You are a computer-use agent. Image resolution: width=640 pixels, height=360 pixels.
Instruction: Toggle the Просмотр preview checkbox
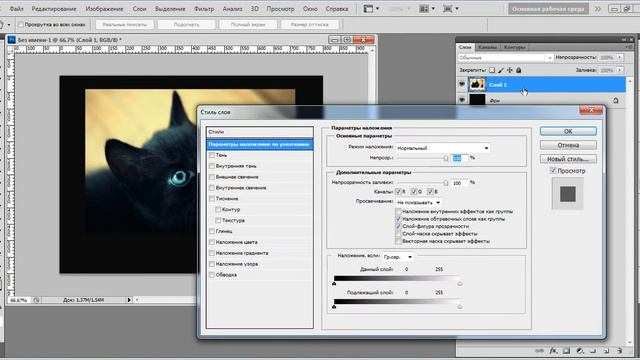tap(553, 171)
